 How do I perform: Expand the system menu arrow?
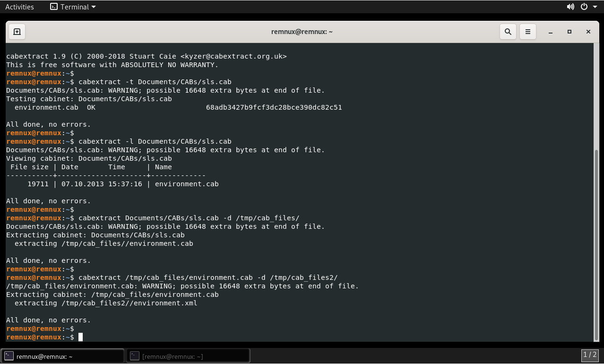[595, 7]
